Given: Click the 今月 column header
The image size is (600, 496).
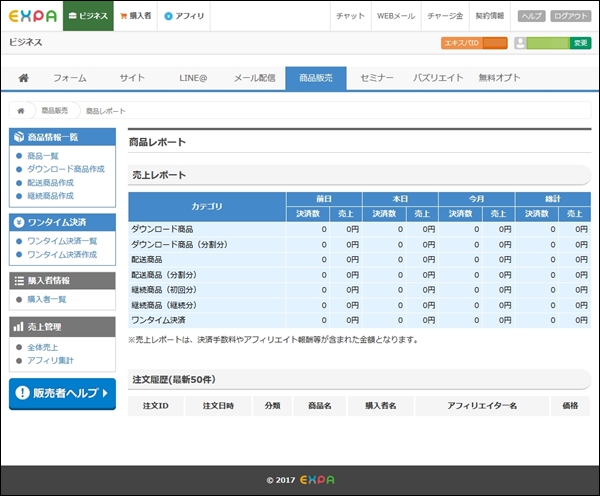Looking at the screenshot, I should [477, 199].
